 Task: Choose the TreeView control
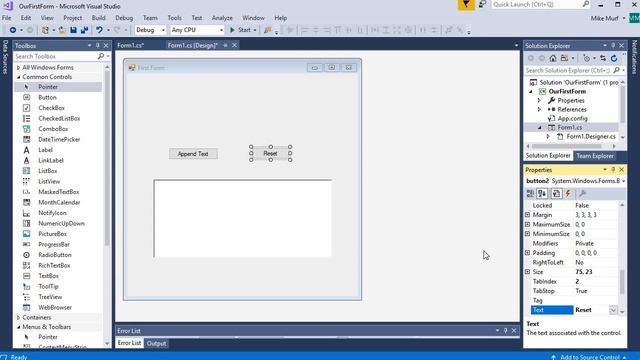point(50,297)
